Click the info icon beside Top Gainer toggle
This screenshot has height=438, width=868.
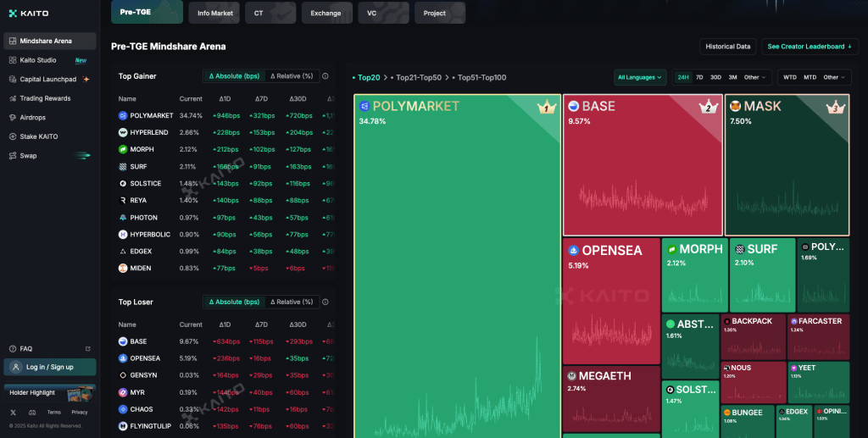[x=325, y=76]
